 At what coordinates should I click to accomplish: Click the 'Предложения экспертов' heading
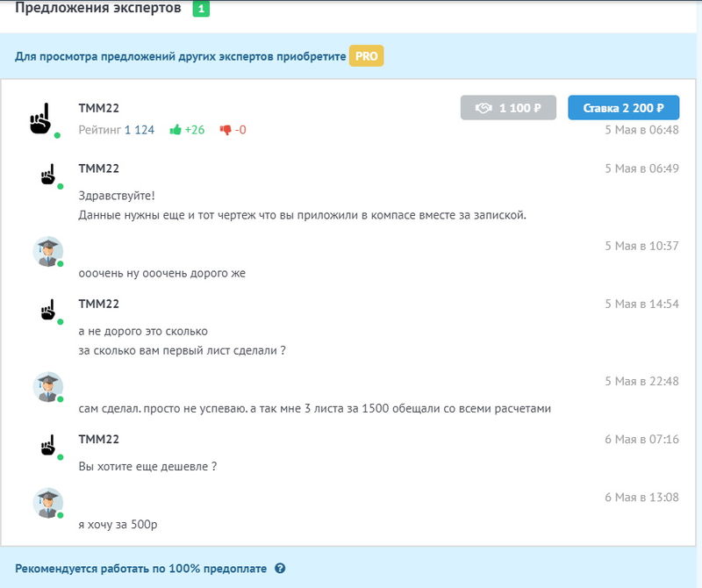(98, 9)
